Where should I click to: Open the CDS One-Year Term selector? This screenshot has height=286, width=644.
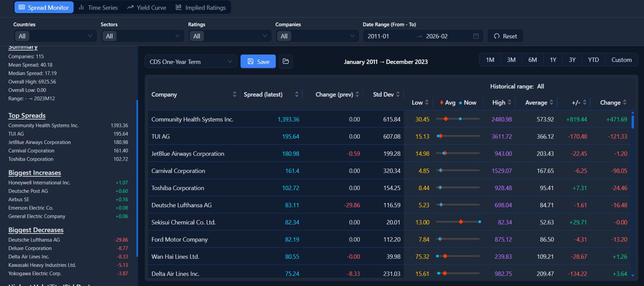[191, 62]
